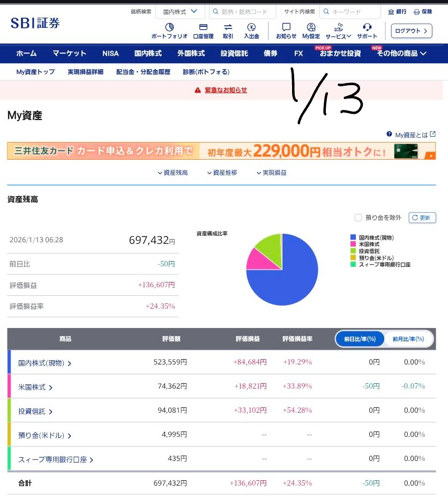Open the ポートフォリオ portfolio icon
This screenshot has height=499, width=448.
point(169,28)
